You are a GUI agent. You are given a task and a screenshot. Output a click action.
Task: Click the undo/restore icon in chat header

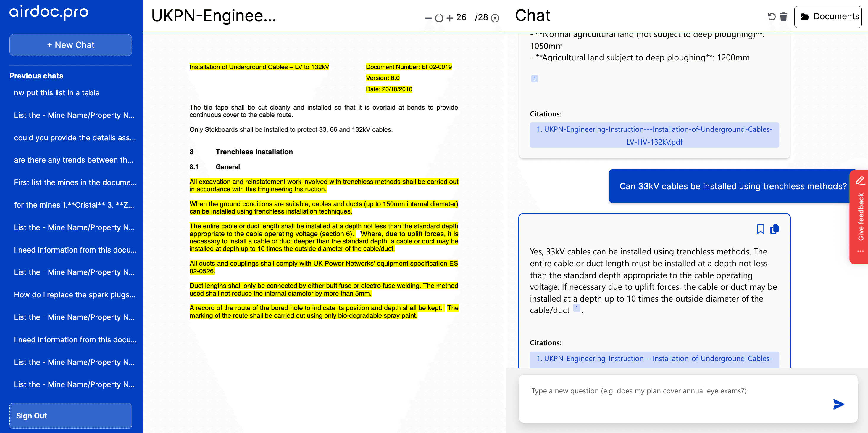click(771, 16)
